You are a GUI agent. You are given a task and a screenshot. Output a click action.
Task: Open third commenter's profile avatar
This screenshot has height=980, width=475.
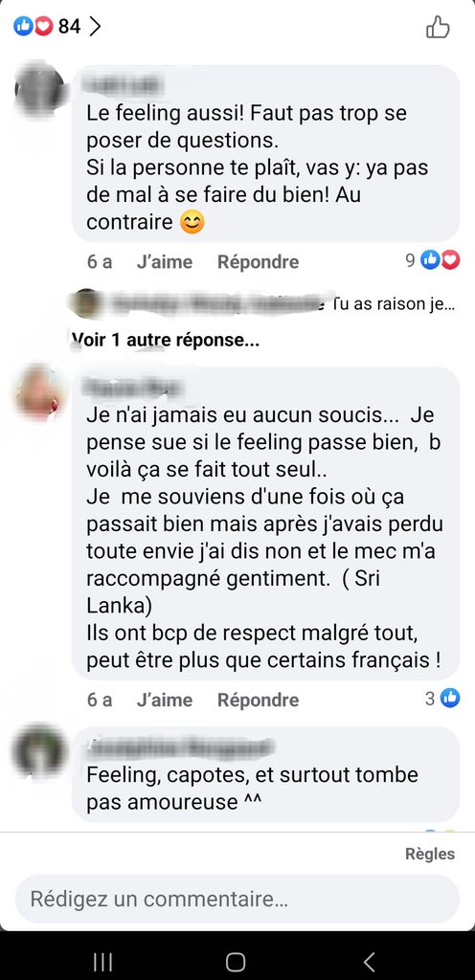[38, 750]
